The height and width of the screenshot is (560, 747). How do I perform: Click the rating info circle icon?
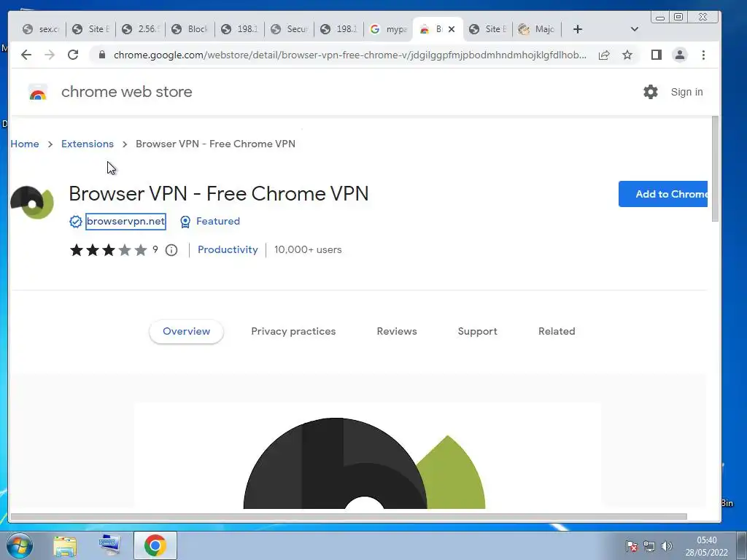coord(171,250)
